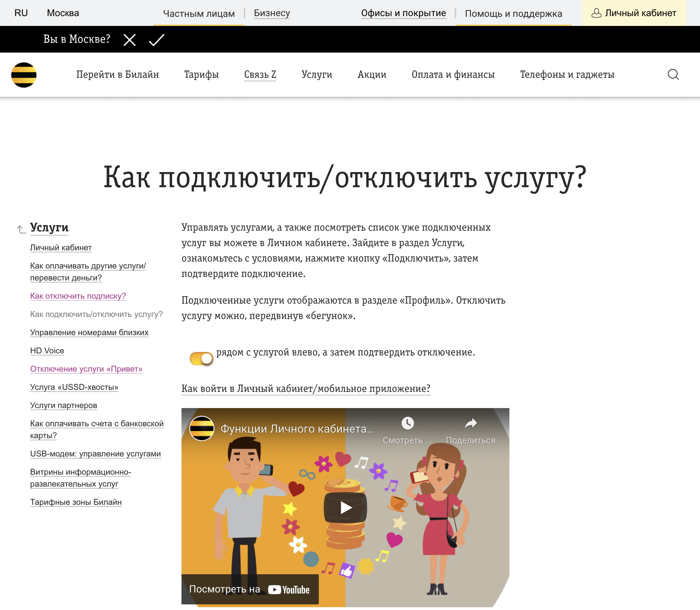Open the Оплата и финансы menu
Image resolution: width=700 pixels, height=610 pixels.
click(453, 74)
